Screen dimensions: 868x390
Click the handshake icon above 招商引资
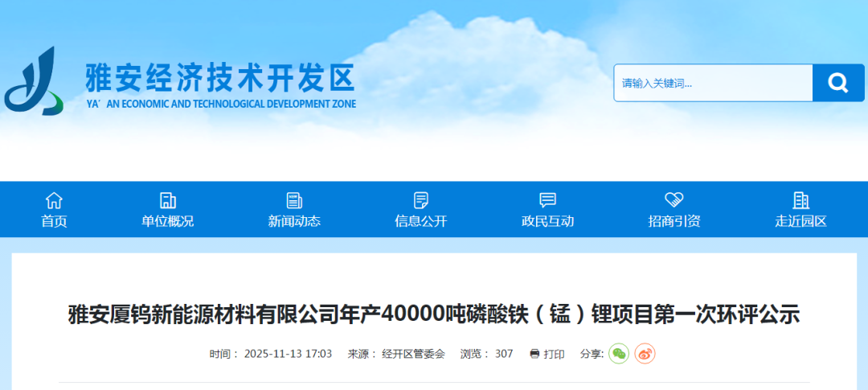(674, 200)
